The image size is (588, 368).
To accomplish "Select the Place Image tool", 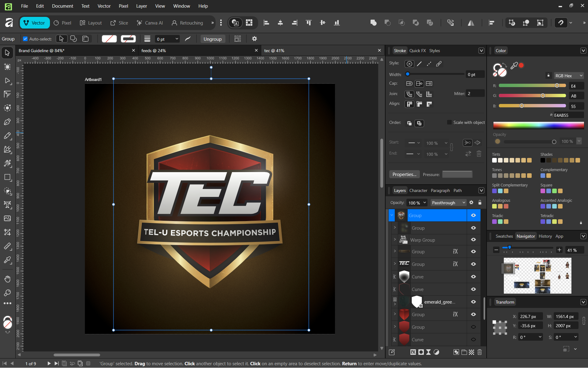I will [x=7, y=218].
